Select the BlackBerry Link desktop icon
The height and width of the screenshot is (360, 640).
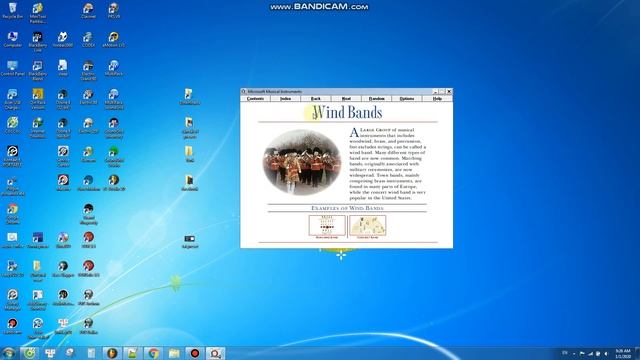tap(38, 42)
